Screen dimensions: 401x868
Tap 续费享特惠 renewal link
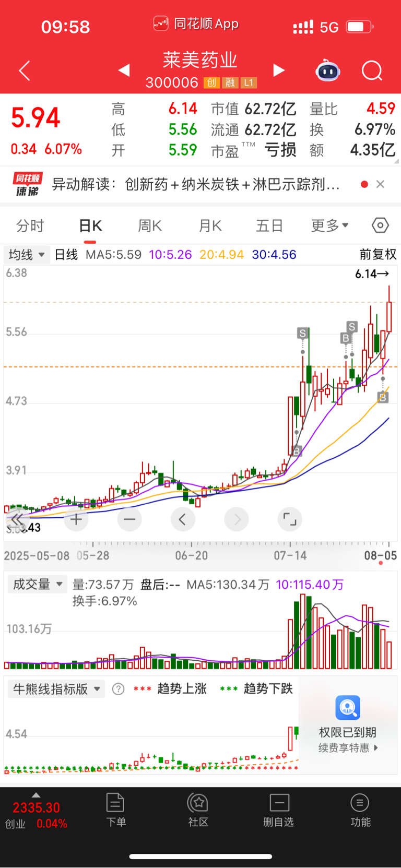coord(348,748)
